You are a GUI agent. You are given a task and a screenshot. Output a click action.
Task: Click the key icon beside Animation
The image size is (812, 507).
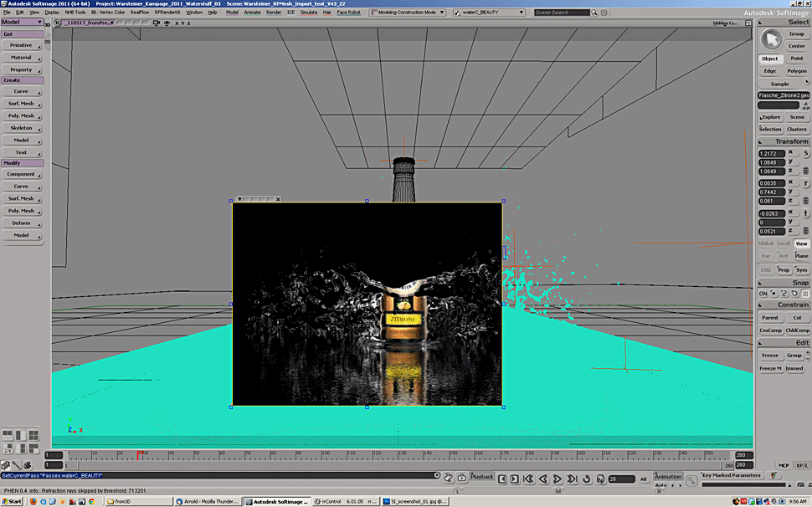tap(691, 481)
